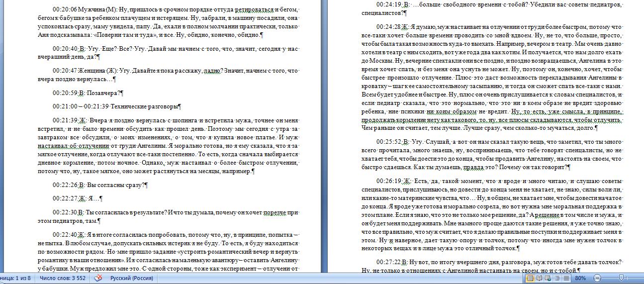The image size is (644, 284).
Task: Place cursor at timestamp 00:22:40
Action: point(65,235)
